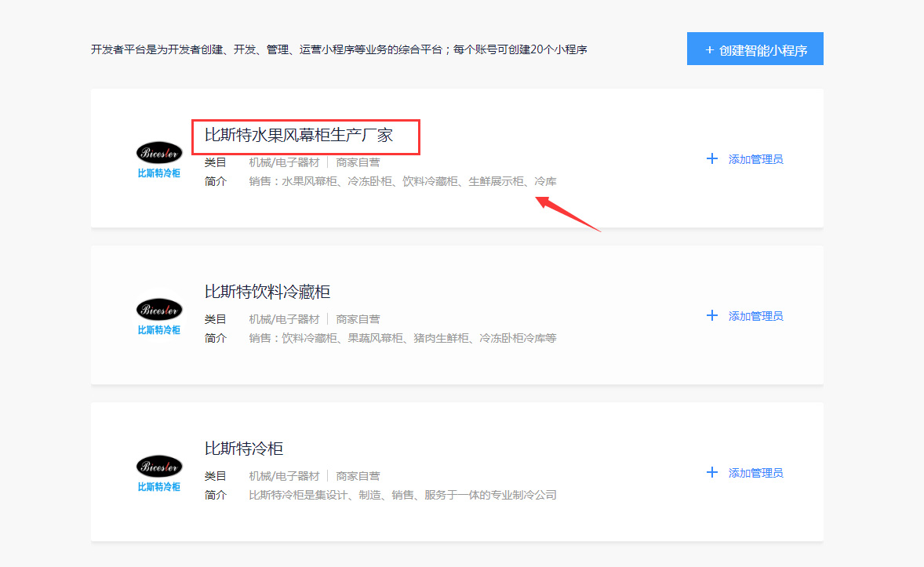Open the 比斯特冷柜 mini program title

pyautogui.click(x=244, y=449)
